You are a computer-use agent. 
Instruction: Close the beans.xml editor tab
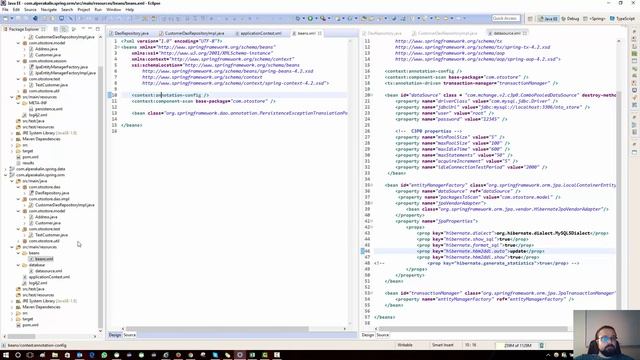click(320, 33)
